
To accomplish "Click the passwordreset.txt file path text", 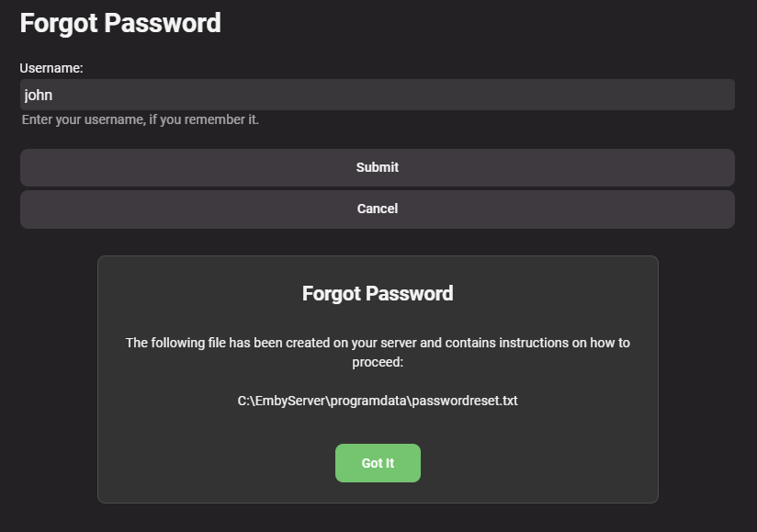I will [378, 401].
